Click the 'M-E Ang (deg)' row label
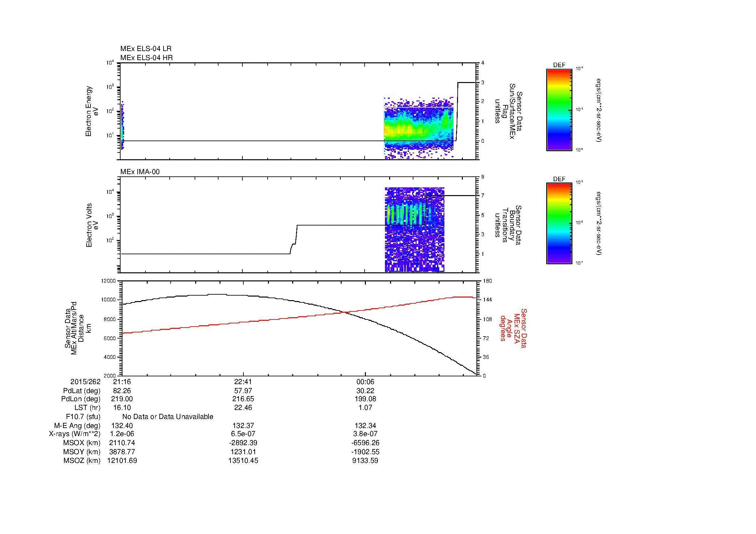 click(77, 425)
